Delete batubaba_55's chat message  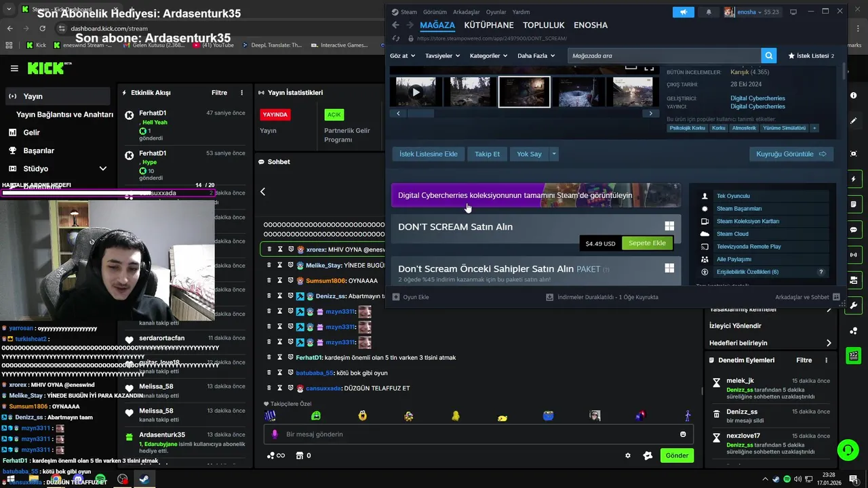click(269, 373)
